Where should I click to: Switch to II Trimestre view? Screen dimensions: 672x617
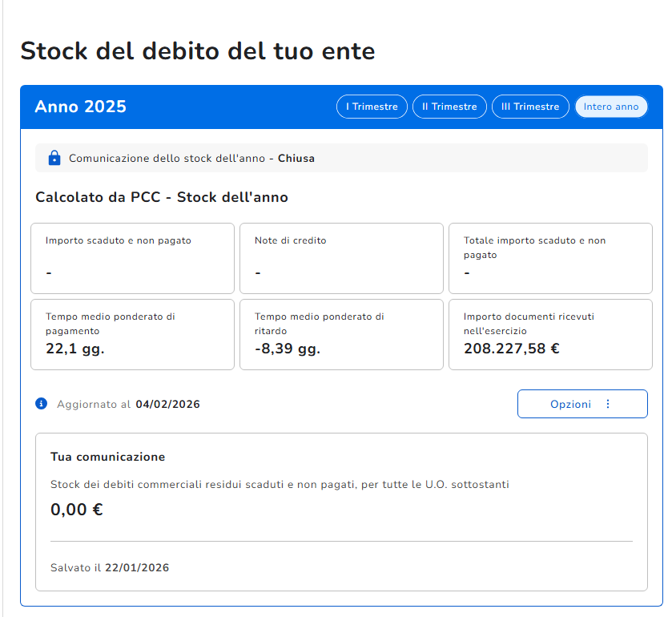tap(449, 107)
